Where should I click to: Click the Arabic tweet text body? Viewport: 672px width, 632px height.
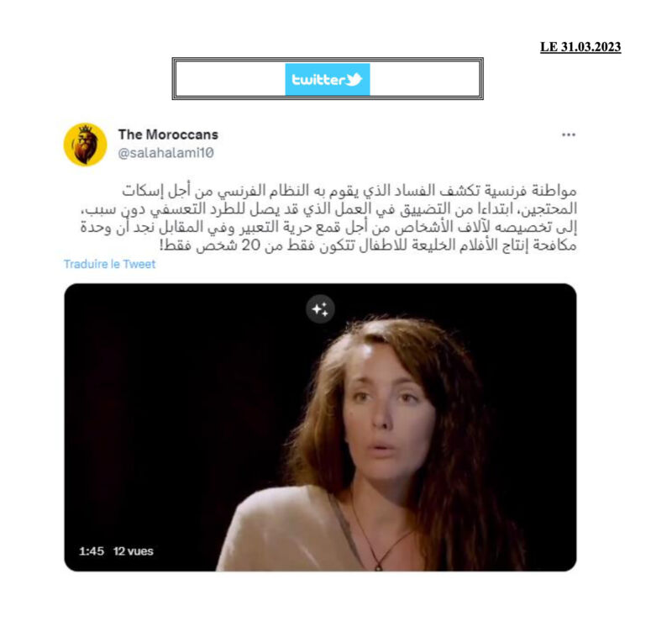pyautogui.click(x=328, y=218)
